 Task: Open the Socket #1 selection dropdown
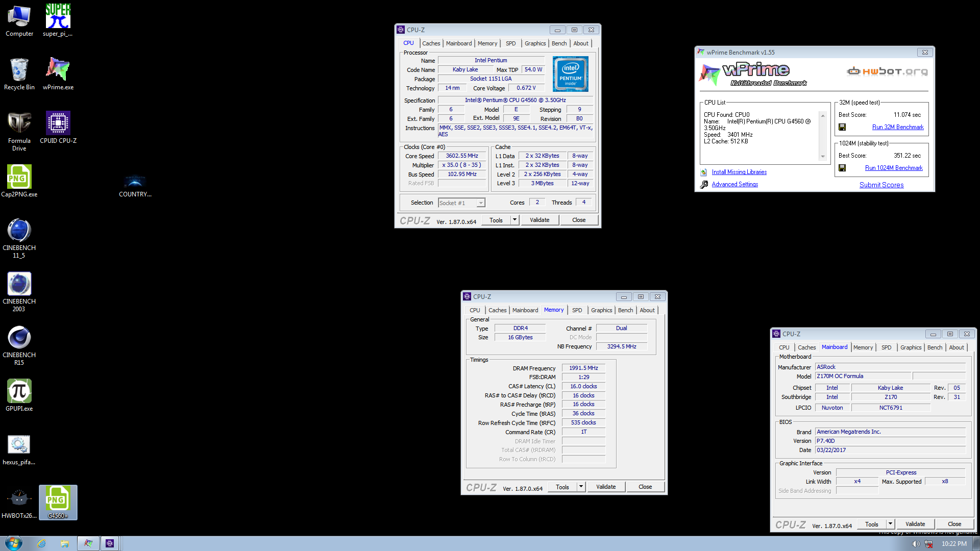[x=461, y=203]
